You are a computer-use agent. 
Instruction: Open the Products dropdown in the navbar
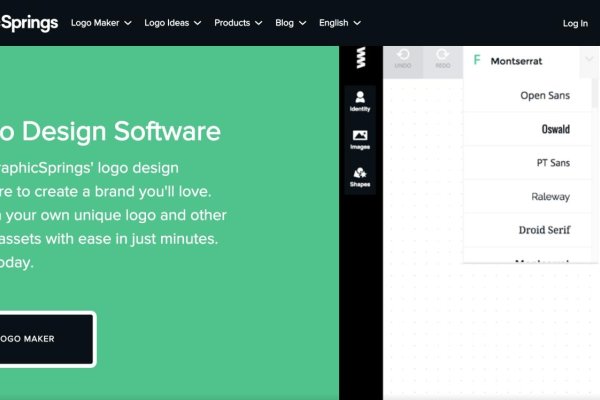(x=238, y=22)
